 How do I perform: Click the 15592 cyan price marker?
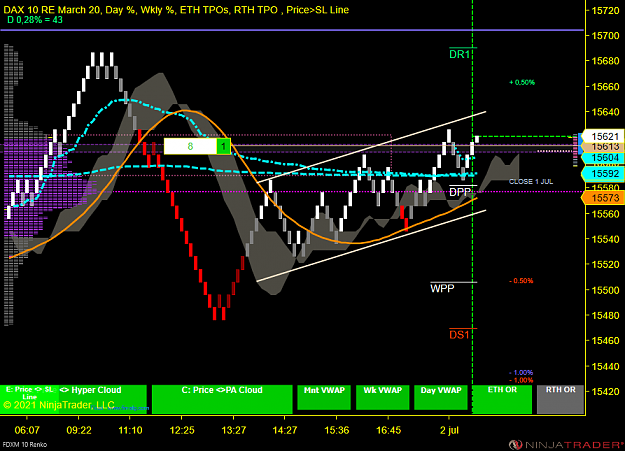point(604,174)
